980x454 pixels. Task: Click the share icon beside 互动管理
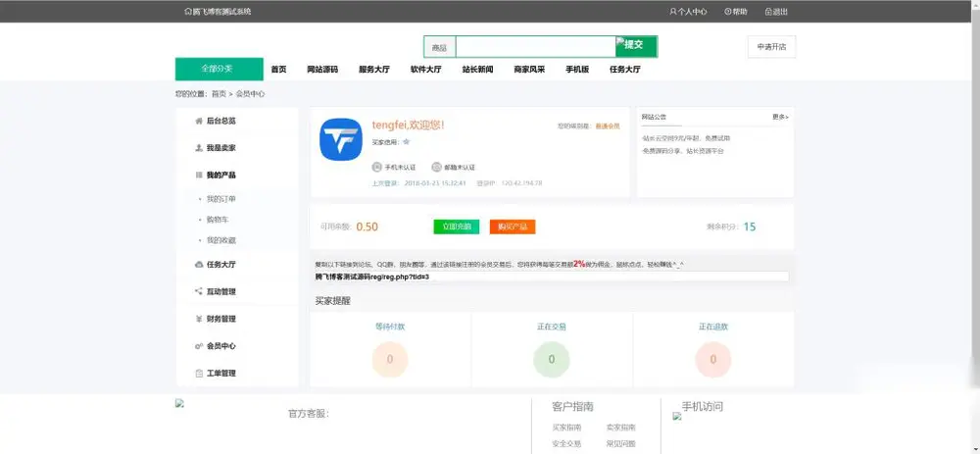199,291
